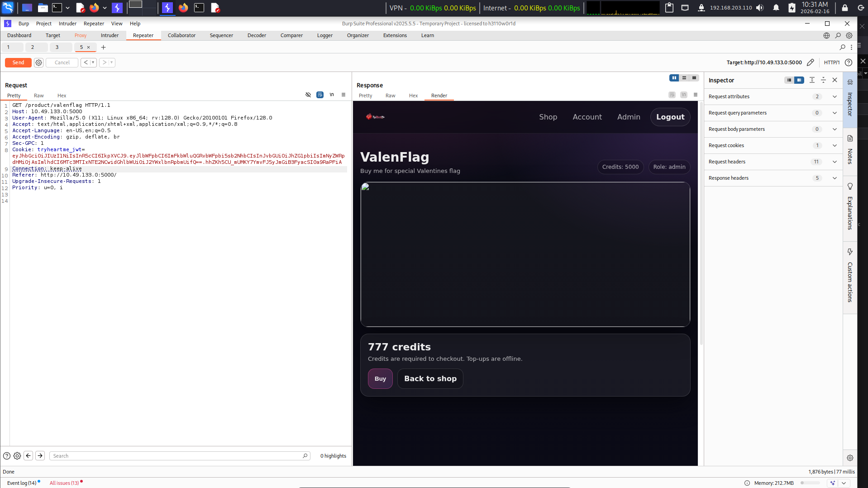Viewport: 868px width, 488px height.
Task: Toggle non-printable characters in the request
Action: pos(332,95)
